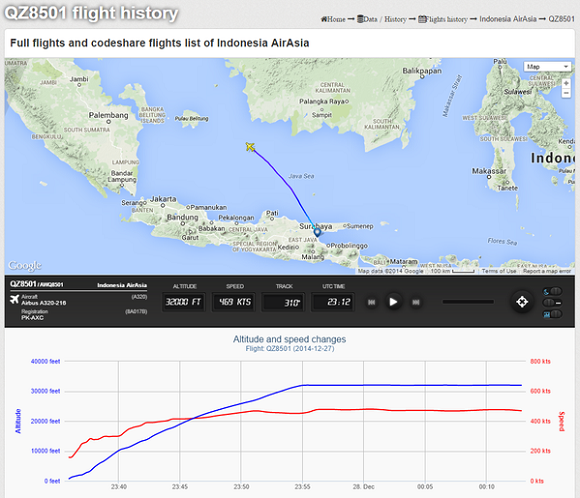Toggle the bottom switch with blue chart icon
Viewport: 580px width, 498px height.
point(553,314)
